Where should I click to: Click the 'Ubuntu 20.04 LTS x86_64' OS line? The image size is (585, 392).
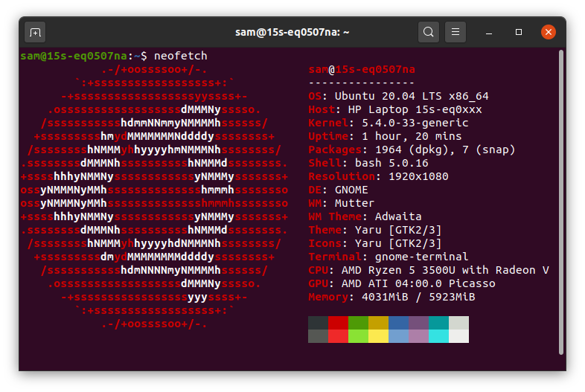tap(412, 96)
